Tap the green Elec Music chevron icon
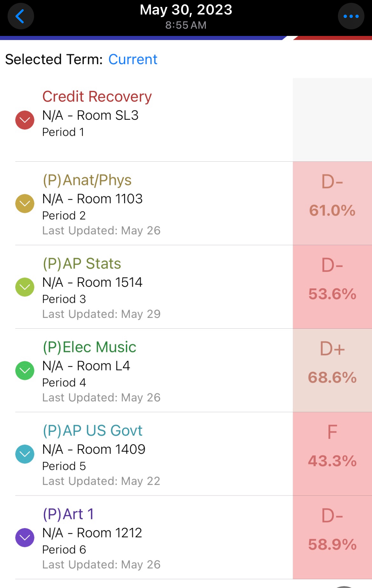Image resolution: width=372 pixels, height=588 pixels. 25,371
